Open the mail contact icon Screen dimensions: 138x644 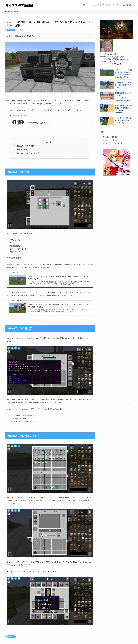pos(120,64)
